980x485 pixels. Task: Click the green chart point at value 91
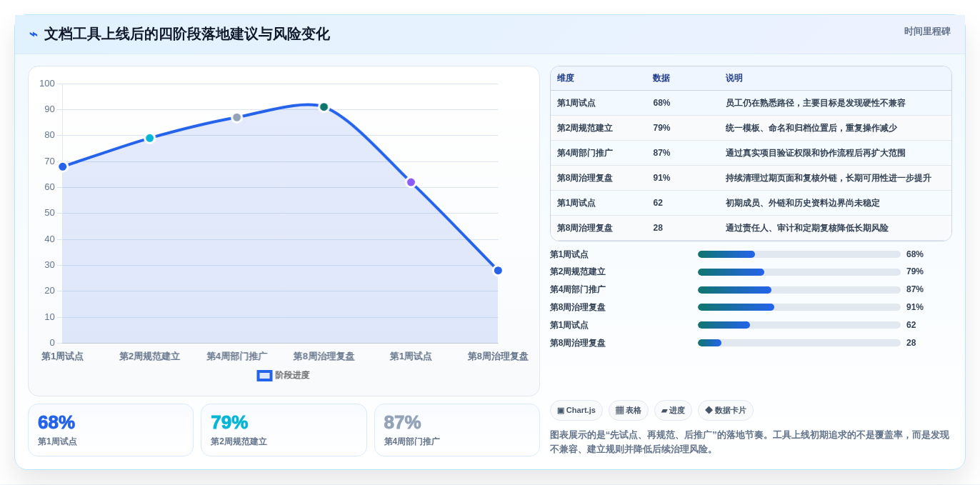324,107
